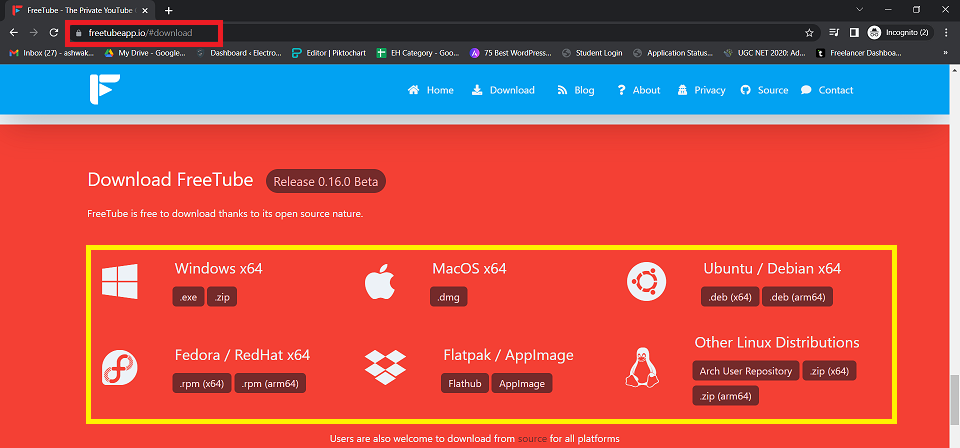Image resolution: width=960 pixels, height=448 pixels.
Task: Click the browser forward arrow
Action: point(34,32)
